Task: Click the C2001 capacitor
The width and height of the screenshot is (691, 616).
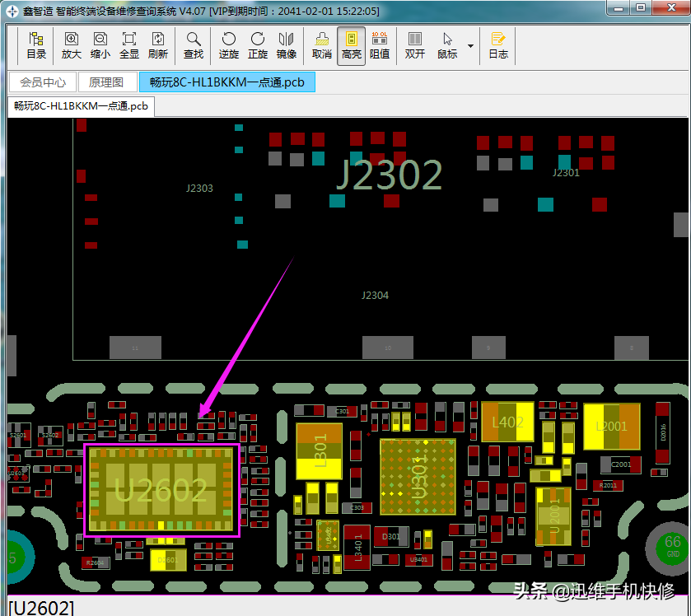Action: 621,464
